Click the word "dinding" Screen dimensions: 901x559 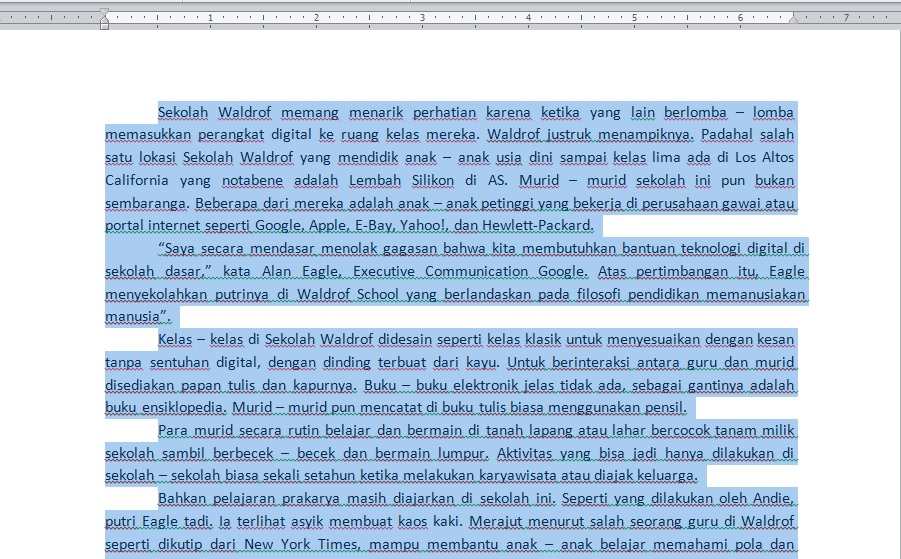pyautogui.click(x=346, y=363)
